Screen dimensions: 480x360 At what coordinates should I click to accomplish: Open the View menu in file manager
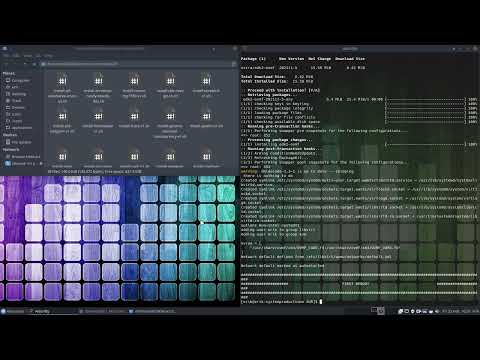[28, 56]
